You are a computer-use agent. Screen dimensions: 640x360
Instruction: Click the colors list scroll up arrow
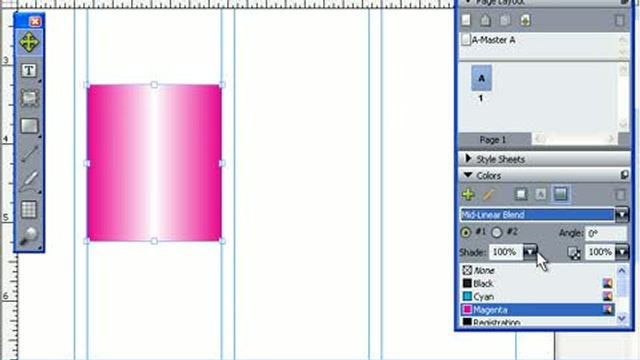pos(622,270)
